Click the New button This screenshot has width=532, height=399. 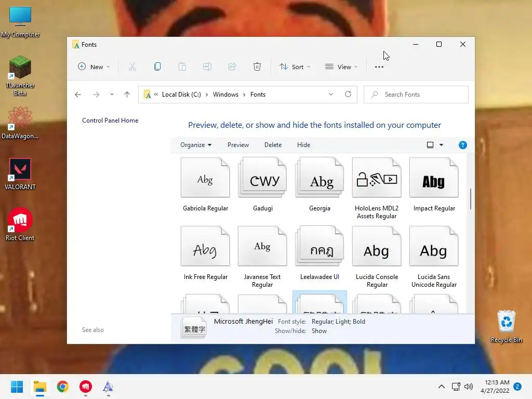tap(94, 67)
